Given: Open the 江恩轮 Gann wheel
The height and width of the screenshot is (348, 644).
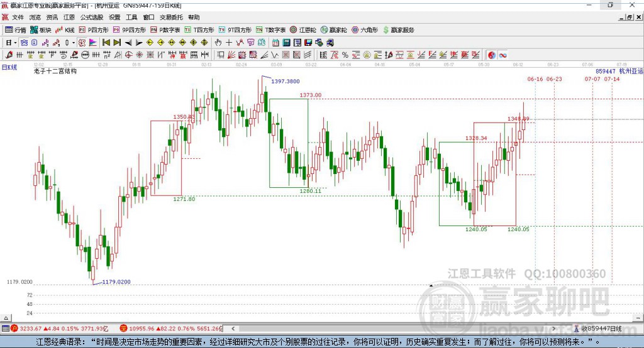Looking at the screenshot, I should (303, 30).
